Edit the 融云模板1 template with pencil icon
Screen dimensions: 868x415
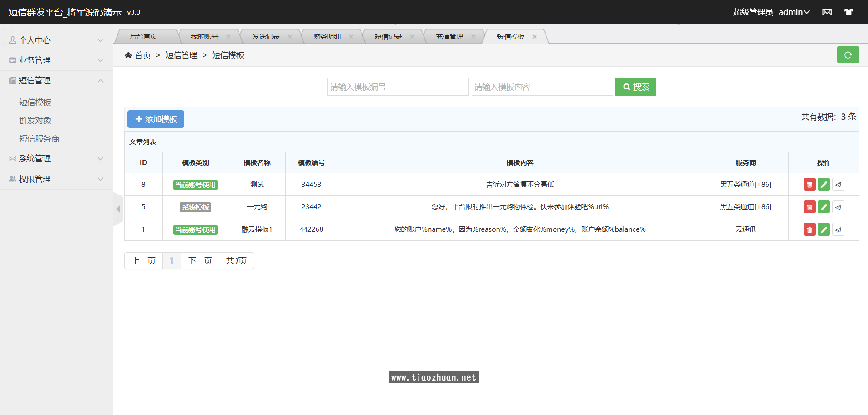[x=824, y=229]
